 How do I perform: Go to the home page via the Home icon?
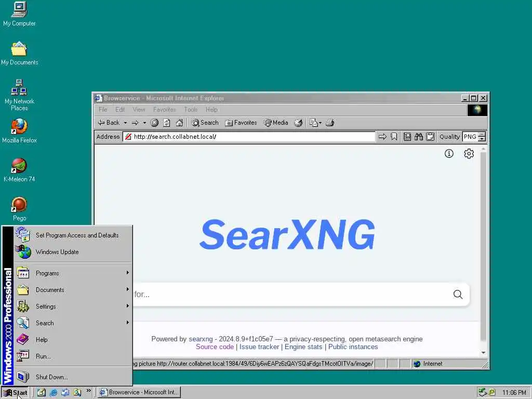(179, 123)
